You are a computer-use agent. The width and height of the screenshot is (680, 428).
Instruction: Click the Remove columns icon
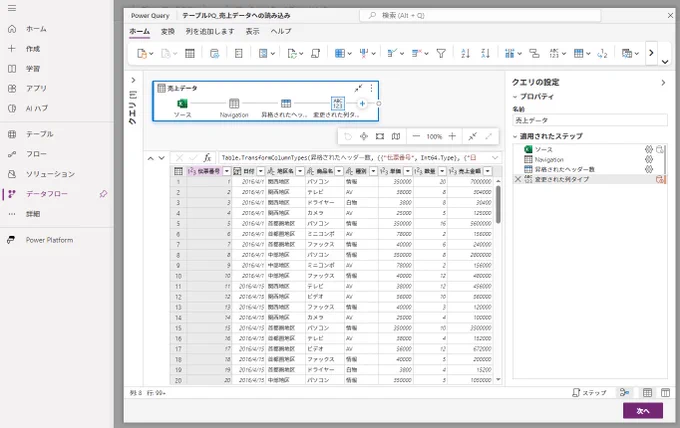point(364,53)
